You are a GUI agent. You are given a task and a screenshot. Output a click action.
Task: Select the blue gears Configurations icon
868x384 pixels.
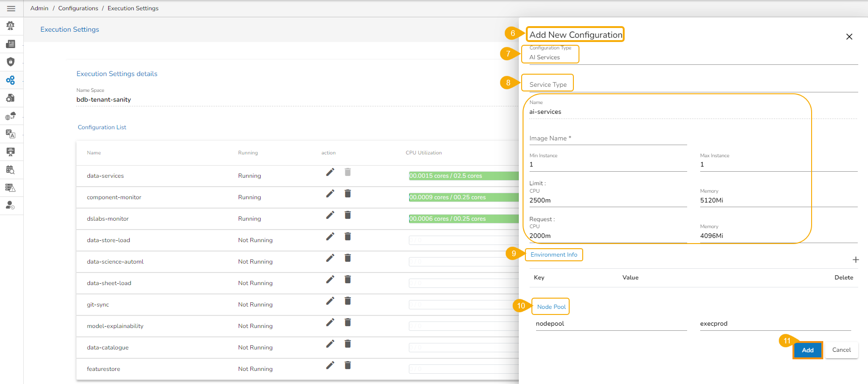(x=11, y=80)
